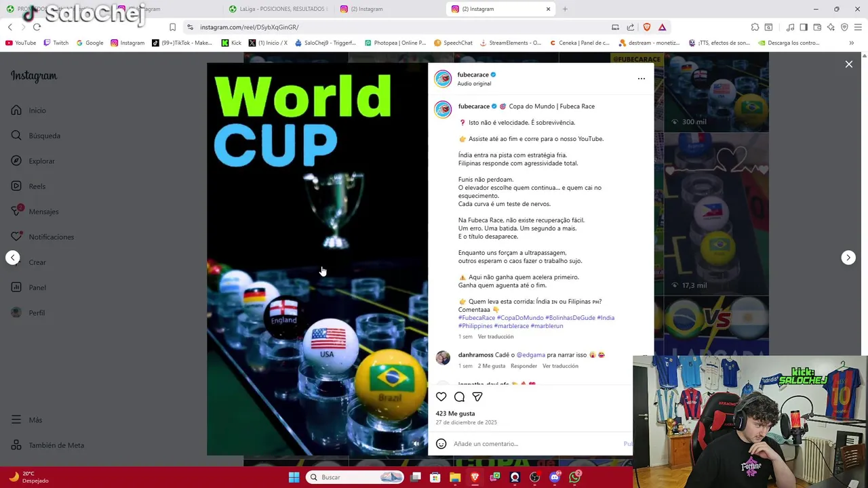This screenshot has width=868, height=488.
Task: Toggle the reel audio mute
Action: [x=416, y=444]
